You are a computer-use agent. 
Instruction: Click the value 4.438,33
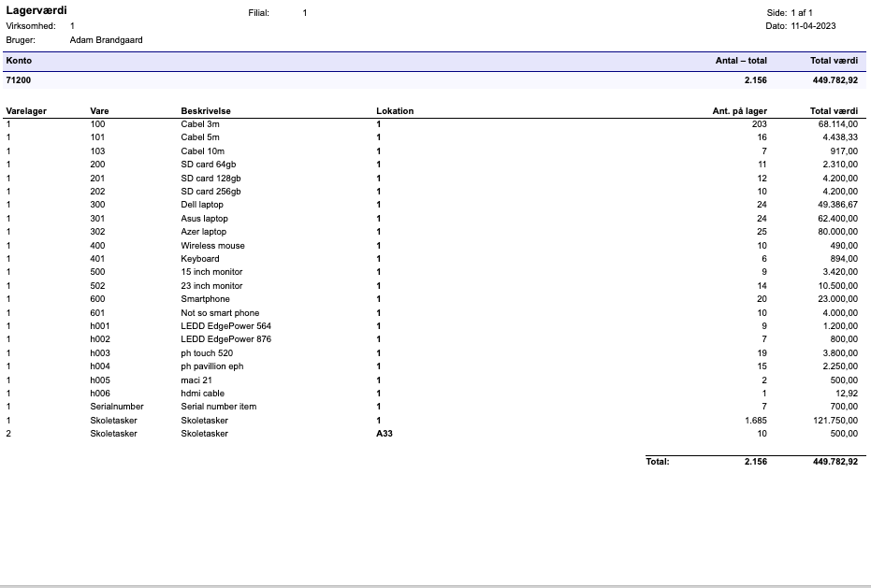point(840,137)
